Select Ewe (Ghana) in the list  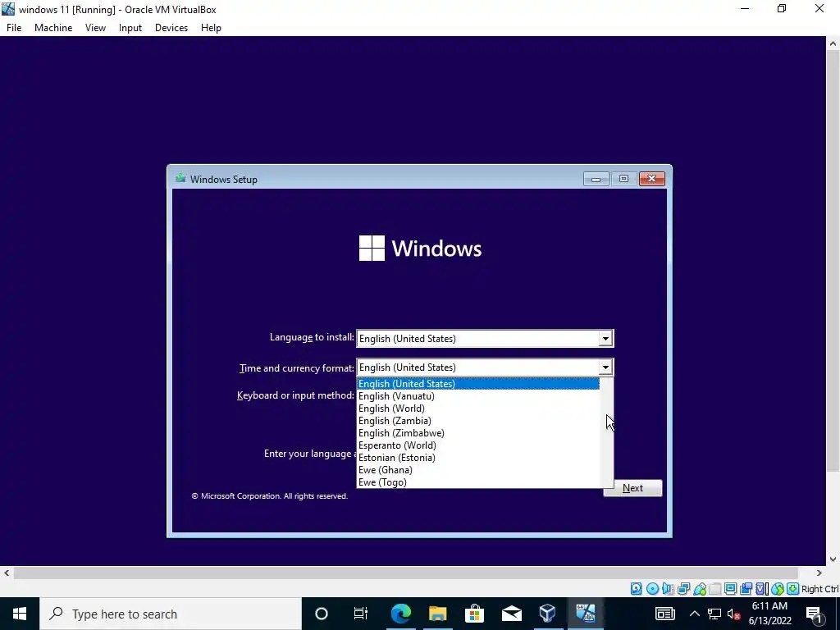coord(478,470)
